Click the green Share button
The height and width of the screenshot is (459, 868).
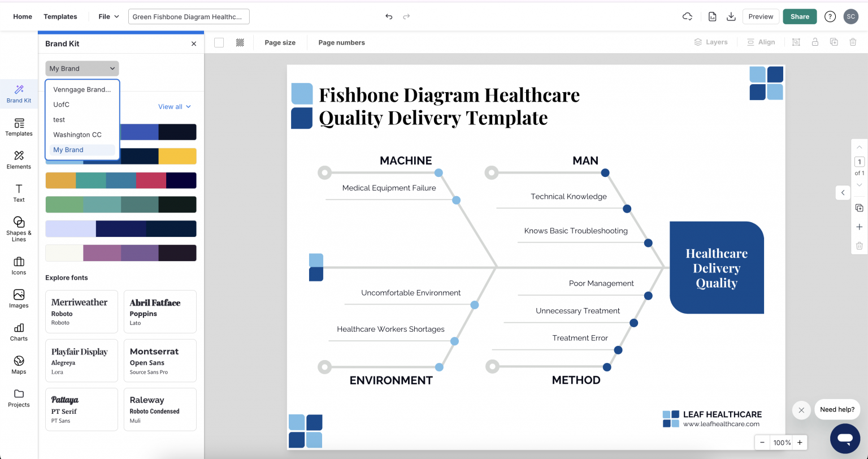pos(800,16)
